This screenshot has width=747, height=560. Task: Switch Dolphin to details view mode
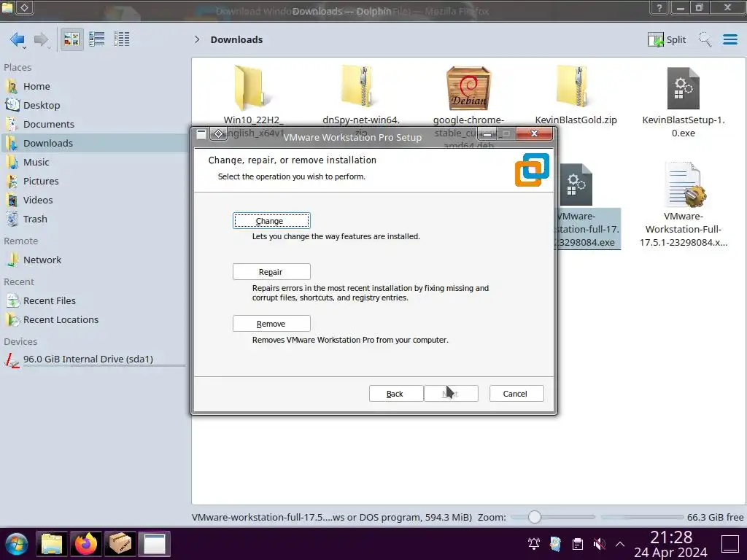tap(122, 39)
